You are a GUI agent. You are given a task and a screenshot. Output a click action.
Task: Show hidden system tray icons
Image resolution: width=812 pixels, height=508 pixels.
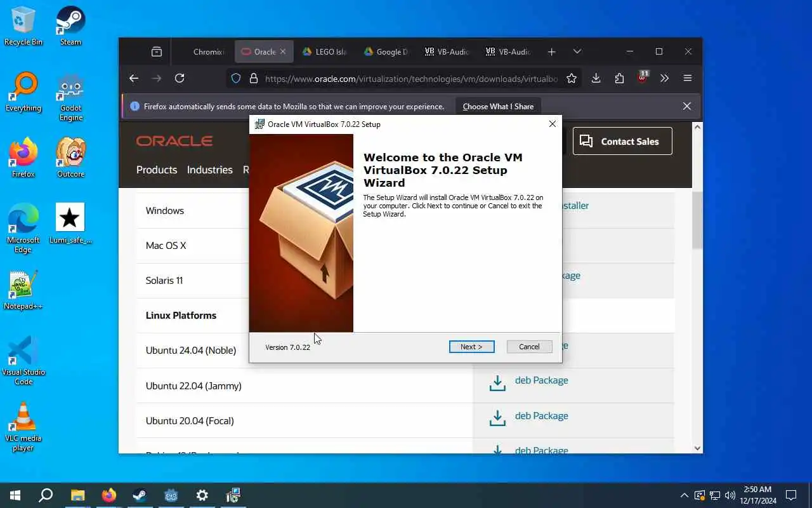click(x=684, y=495)
